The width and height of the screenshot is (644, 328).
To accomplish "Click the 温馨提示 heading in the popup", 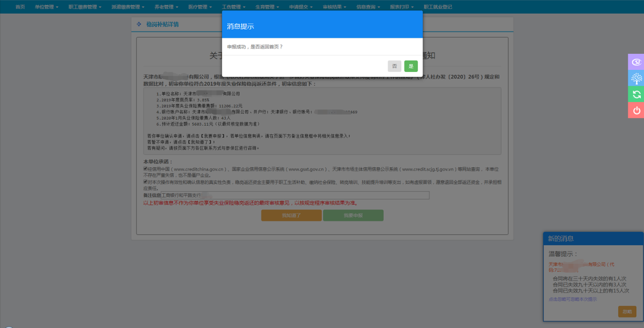I will 563,253.
